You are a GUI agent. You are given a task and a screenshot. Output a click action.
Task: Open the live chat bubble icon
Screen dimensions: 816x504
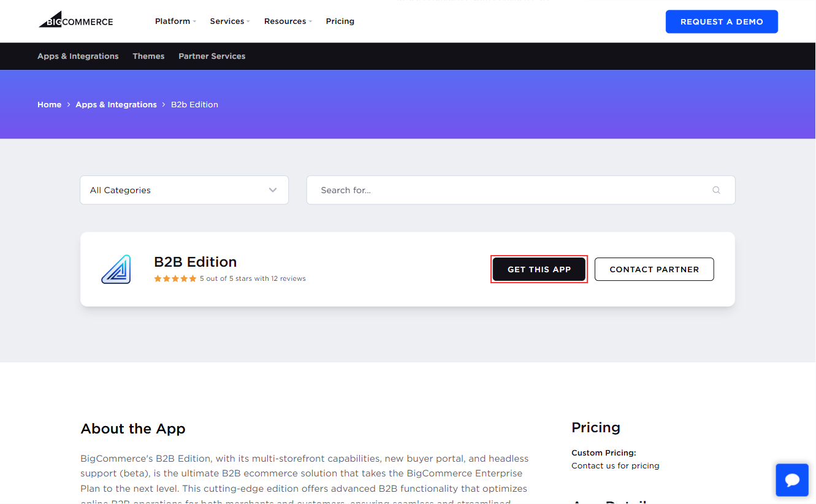tap(792, 479)
